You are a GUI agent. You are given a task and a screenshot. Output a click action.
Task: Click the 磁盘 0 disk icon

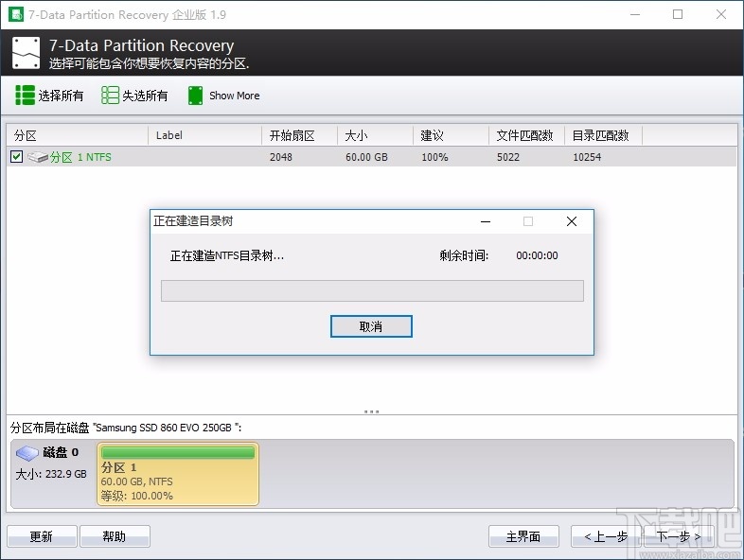[x=27, y=453]
